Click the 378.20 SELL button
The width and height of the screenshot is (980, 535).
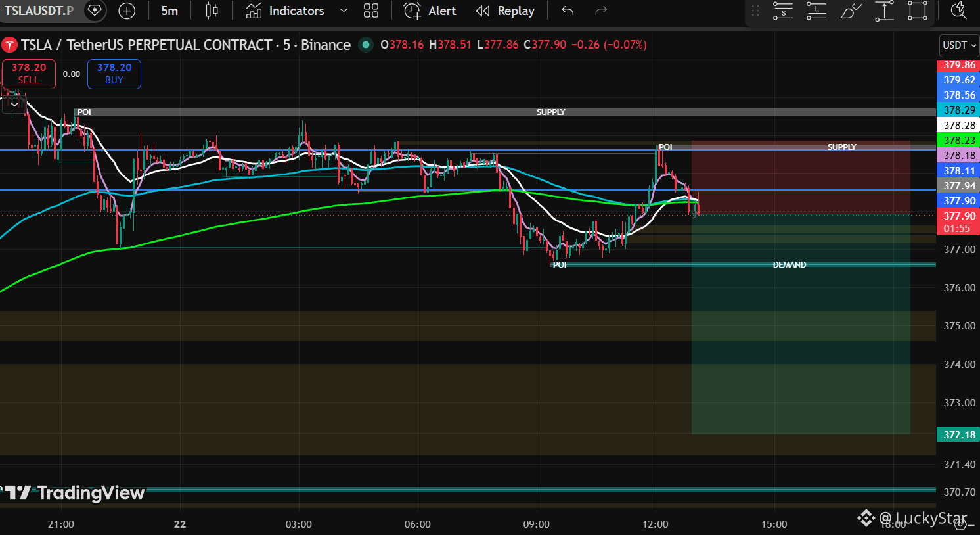(28, 74)
